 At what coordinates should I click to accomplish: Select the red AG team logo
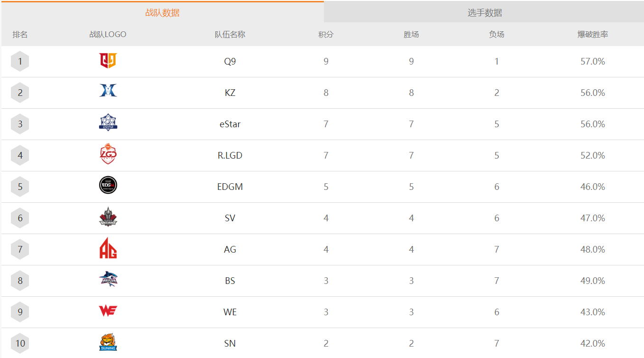[x=108, y=248]
